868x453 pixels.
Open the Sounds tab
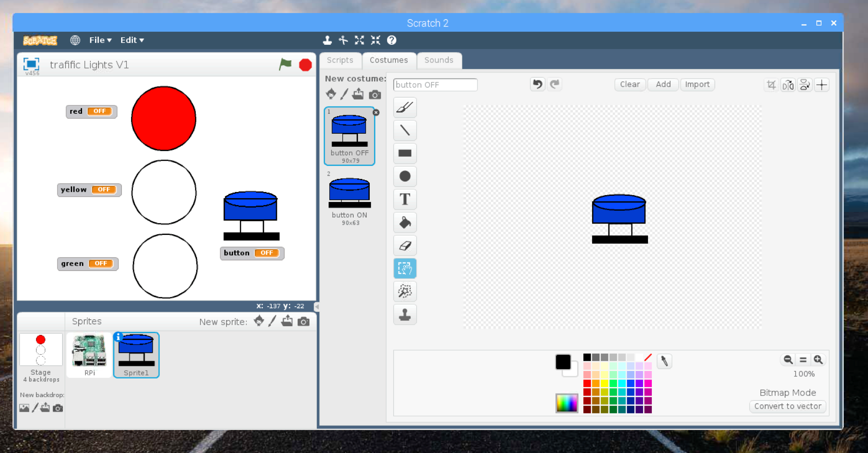click(x=439, y=60)
